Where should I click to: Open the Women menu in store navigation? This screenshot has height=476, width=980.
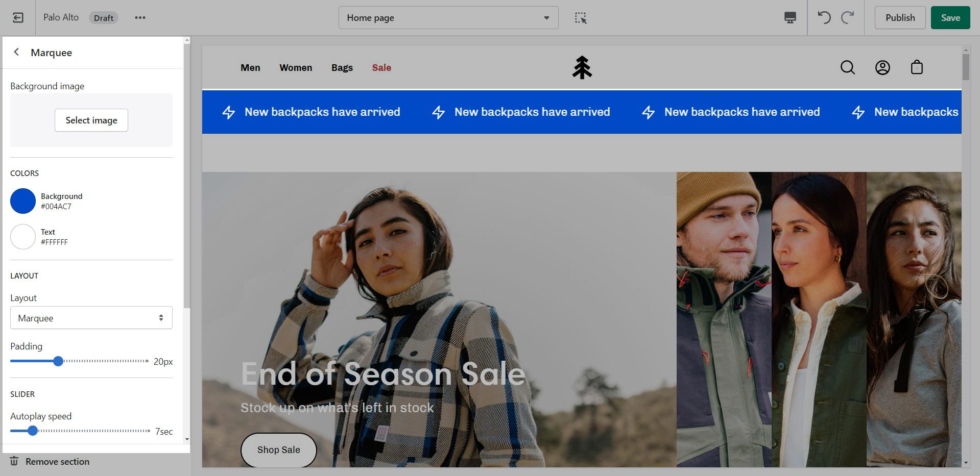(x=296, y=68)
